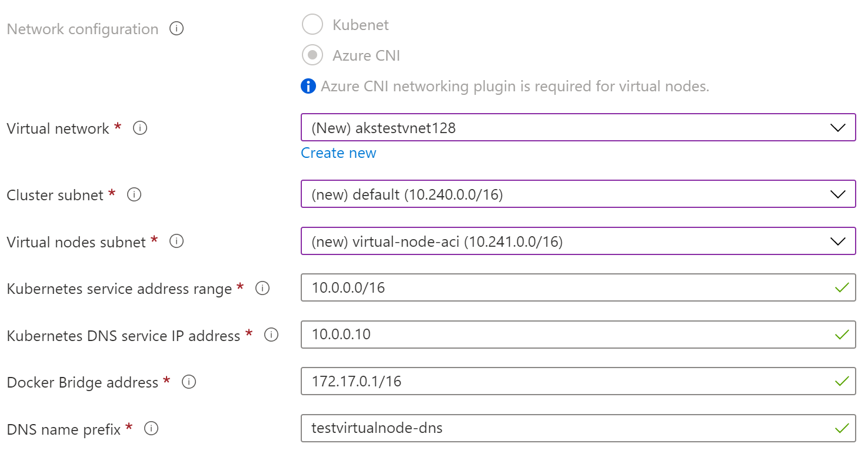Click info icon next to Network configuration
868x460 pixels.
pyautogui.click(x=177, y=29)
